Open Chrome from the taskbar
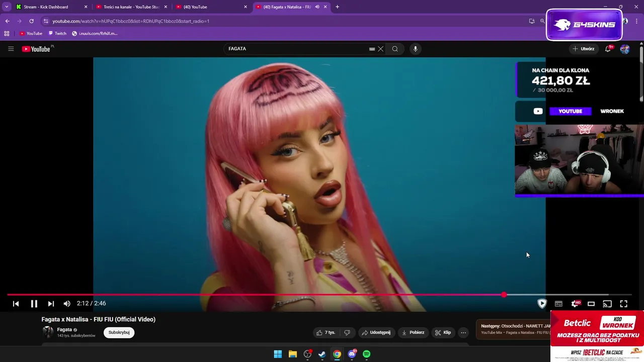644x362 pixels. pyautogui.click(x=337, y=354)
